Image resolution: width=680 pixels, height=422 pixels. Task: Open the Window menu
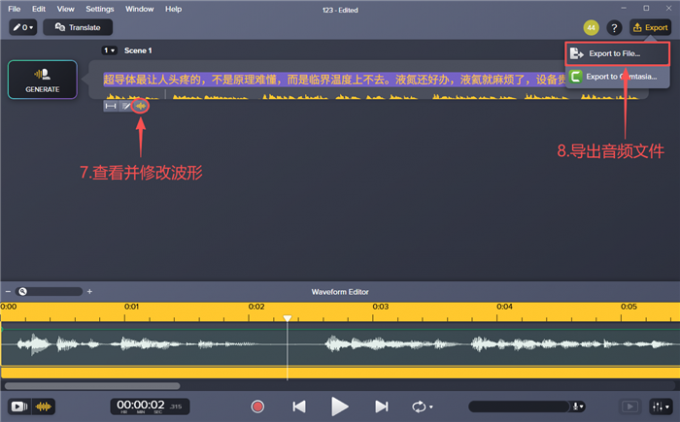coord(139,9)
